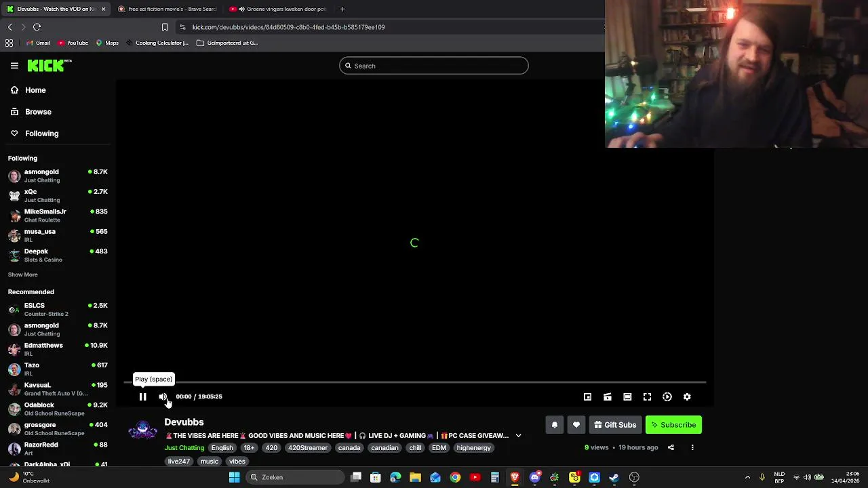Open ESLCS in the recommended list
The height and width of the screenshot is (488, 868).
coord(58,309)
